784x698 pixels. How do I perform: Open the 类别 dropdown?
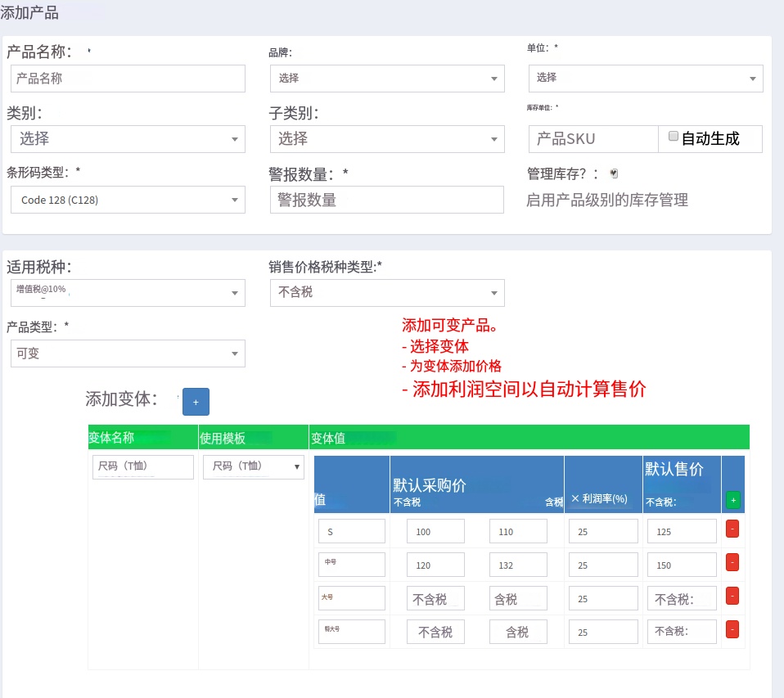(128, 139)
